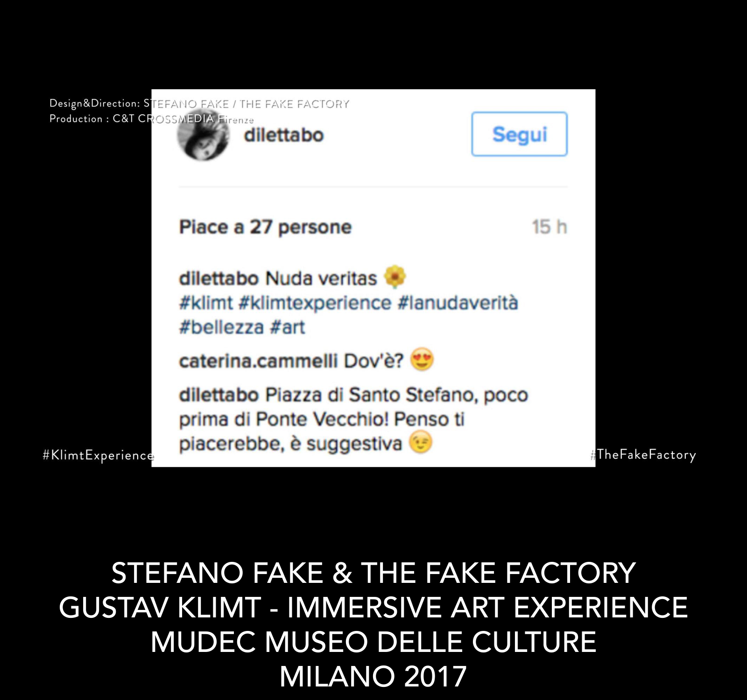
Task: View the Piace a 27 persone likes
Action: tap(265, 227)
